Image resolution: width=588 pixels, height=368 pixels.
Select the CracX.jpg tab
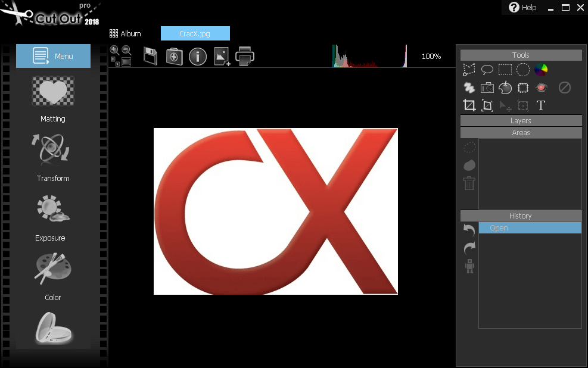195,33
